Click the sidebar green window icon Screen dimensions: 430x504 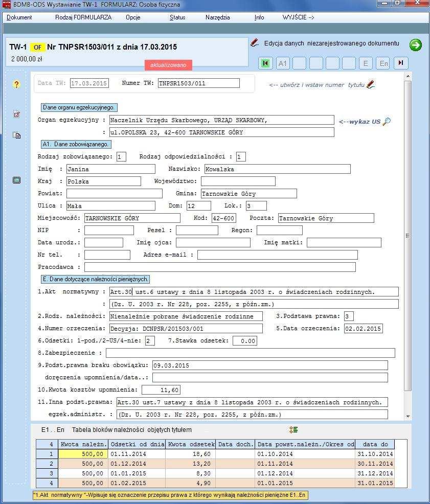pyautogui.click(x=16, y=180)
